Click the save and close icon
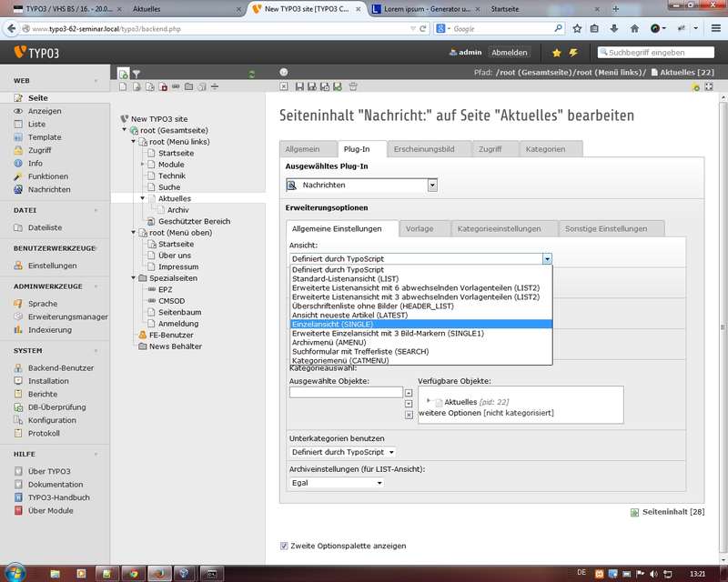The width and height of the screenshot is (728, 582). (325, 86)
